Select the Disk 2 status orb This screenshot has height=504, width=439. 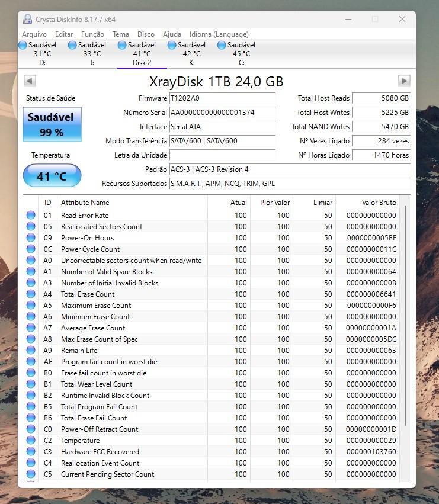(122, 45)
